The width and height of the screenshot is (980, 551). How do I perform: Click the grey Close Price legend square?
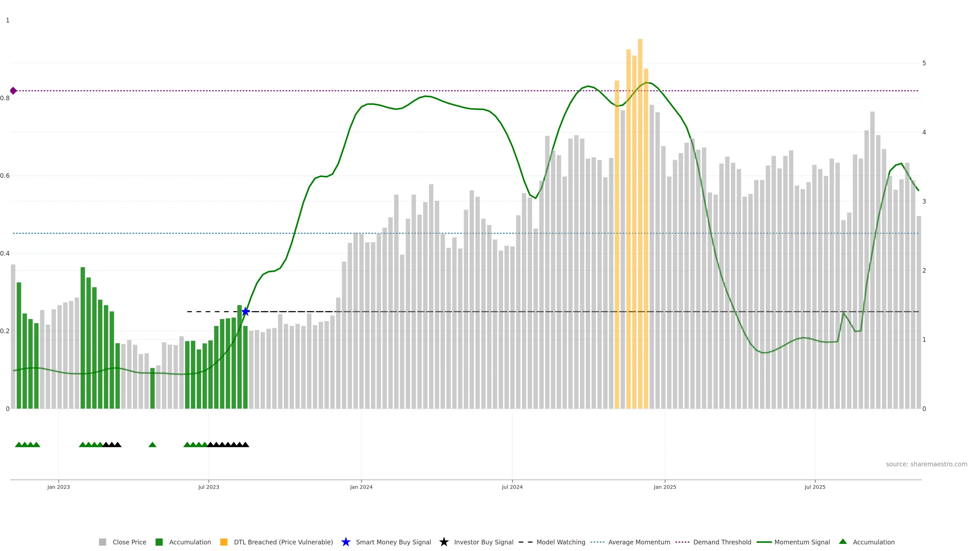tap(103, 542)
